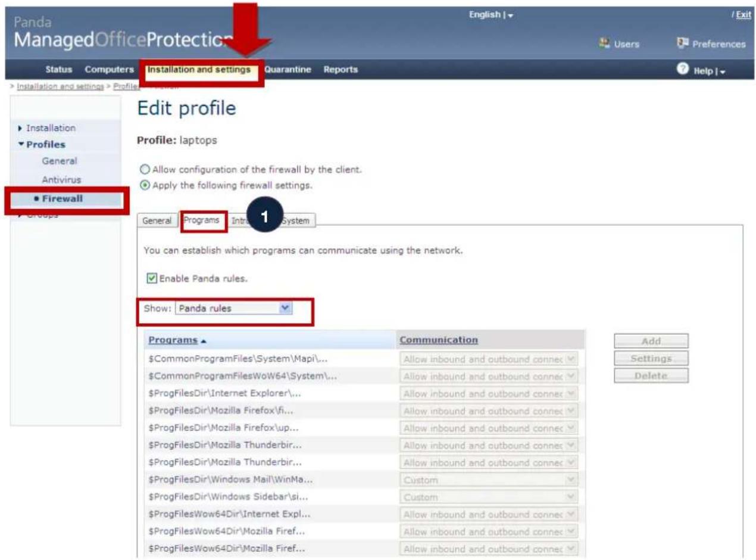The width and height of the screenshot is (756, 560).
Task: Open Preferences via its header icon
Action: pos(682,43)
